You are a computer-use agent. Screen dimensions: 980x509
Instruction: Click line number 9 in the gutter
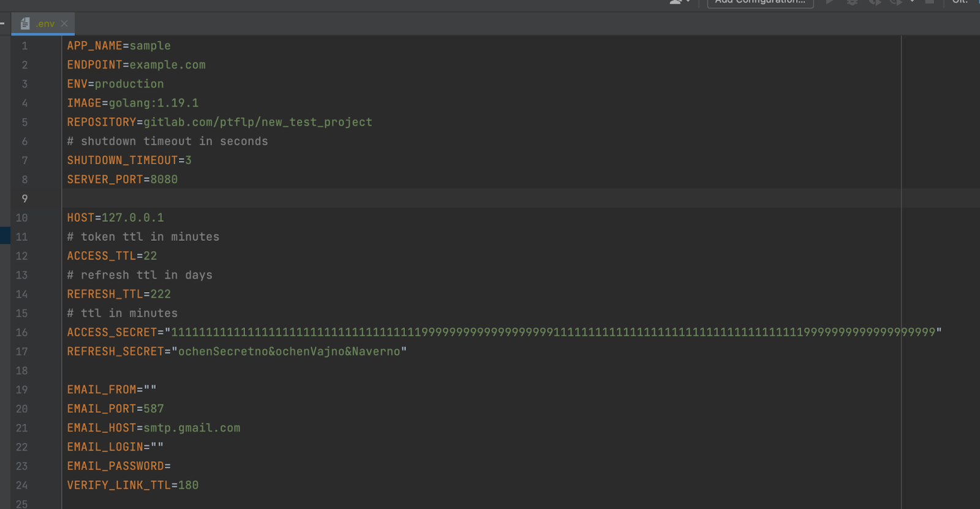[24, 198]
